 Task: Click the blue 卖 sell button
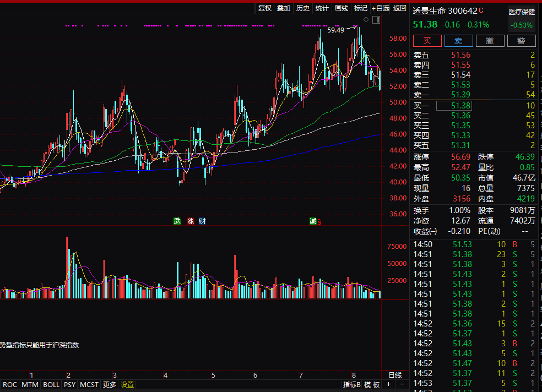click(458, 41)
